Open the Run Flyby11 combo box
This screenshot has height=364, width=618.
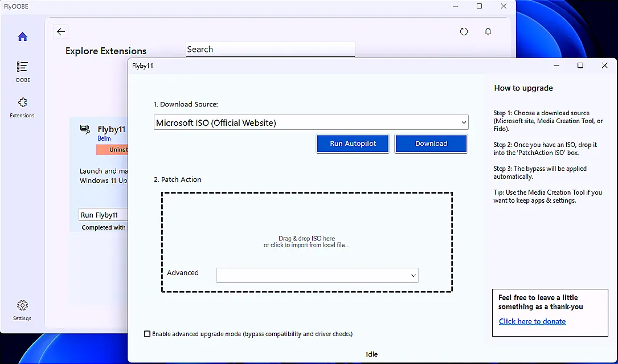(103, 215)
